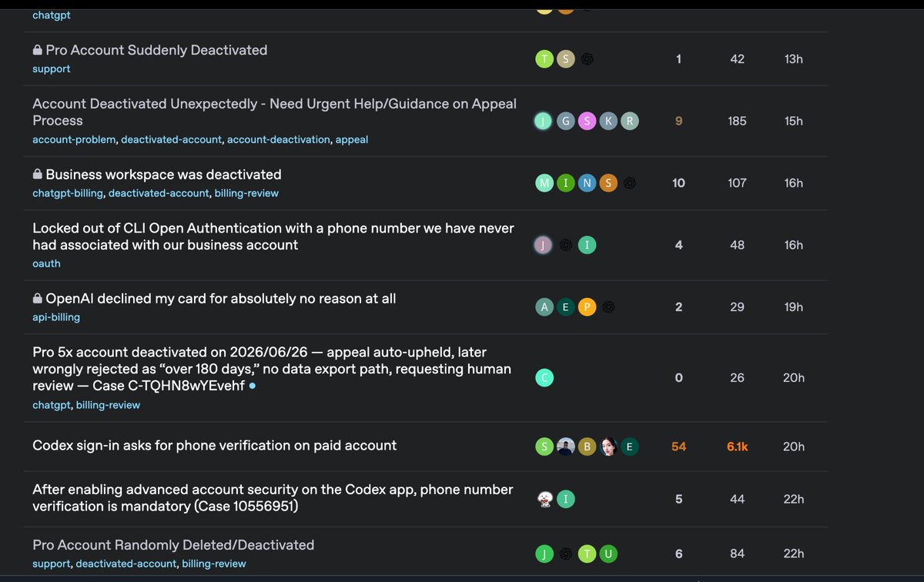Click support tag under Pro Account Suddenly Deactivated
Viewport: 924px width, 582px height.
tap(51, 69)
